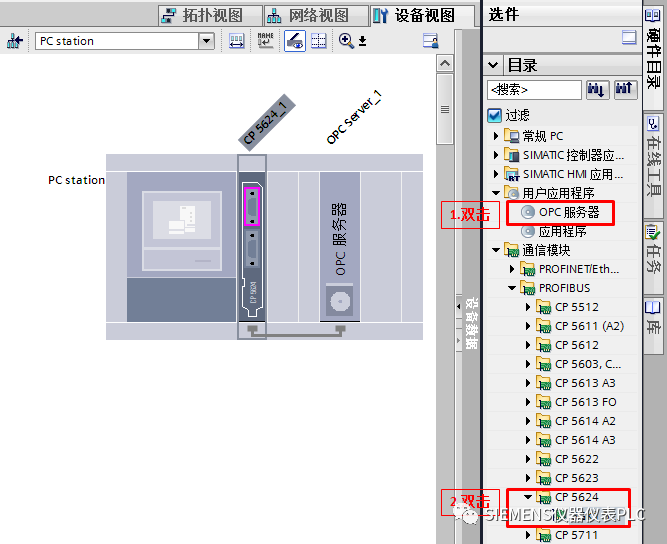The height and width of the screenshot is (544, 667).
Task: Switch to the 设备视图 tab
Action: click(x=421, y=16)
